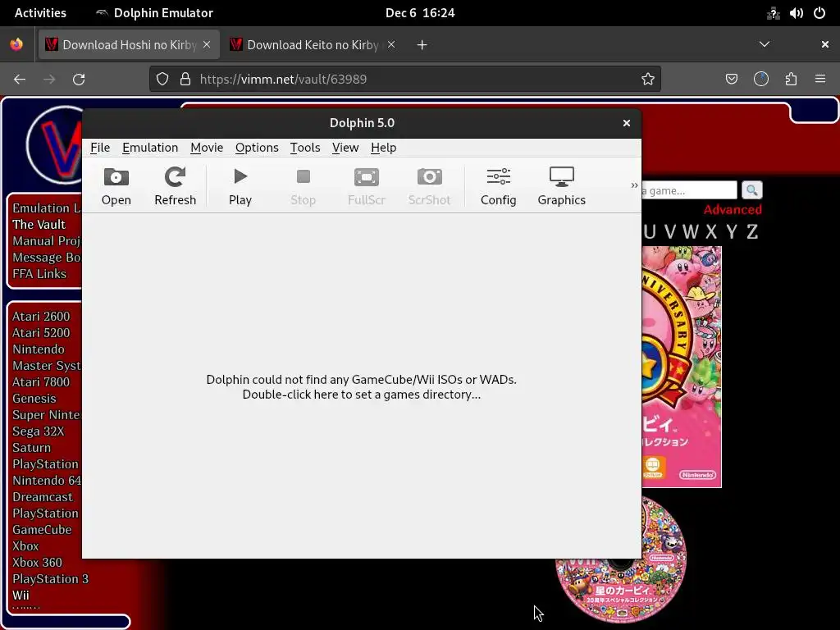Screen dimensions: 840x630
Task: Click the Vimm search magnifier button
Action: pyautogui.click(x=751, y=190)
